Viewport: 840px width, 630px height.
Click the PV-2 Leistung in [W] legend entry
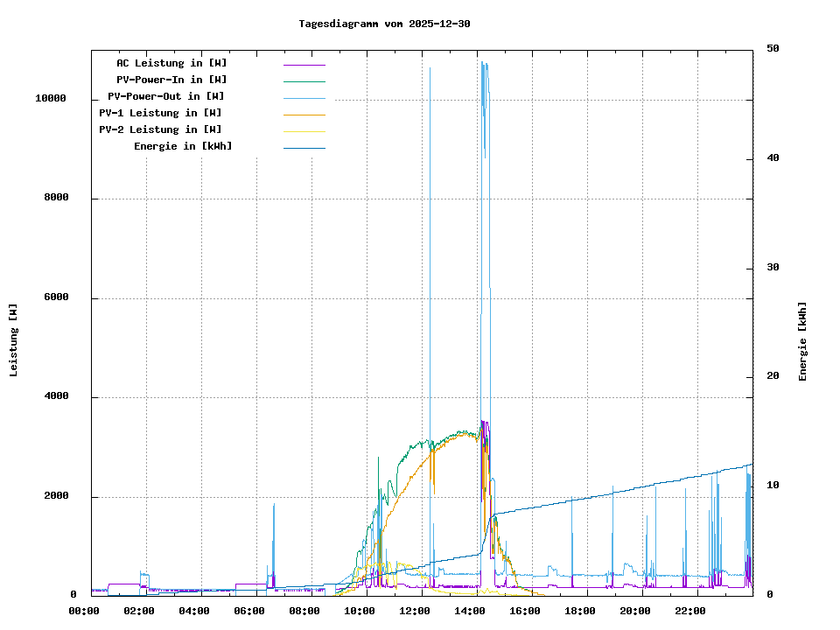(160, 129)
